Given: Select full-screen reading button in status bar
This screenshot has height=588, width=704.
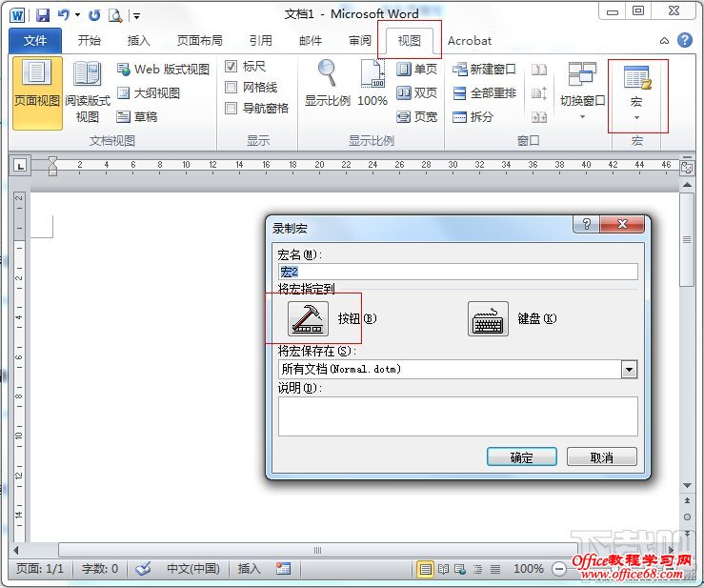Looking at the screenshot, I should tap(444, 569).
